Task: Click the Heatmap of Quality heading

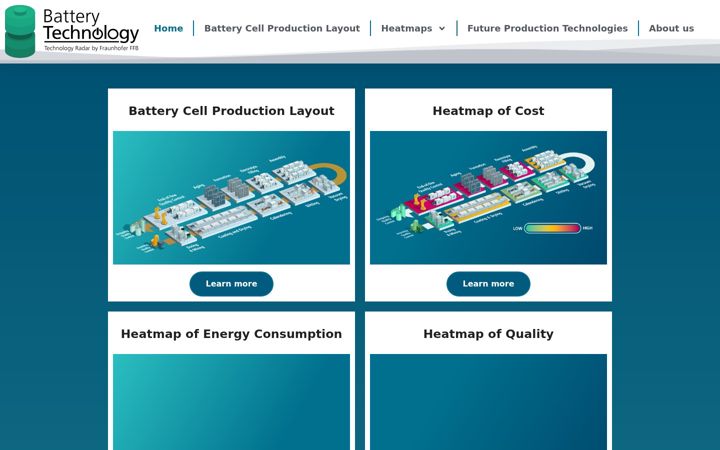Action: (489, 334)
